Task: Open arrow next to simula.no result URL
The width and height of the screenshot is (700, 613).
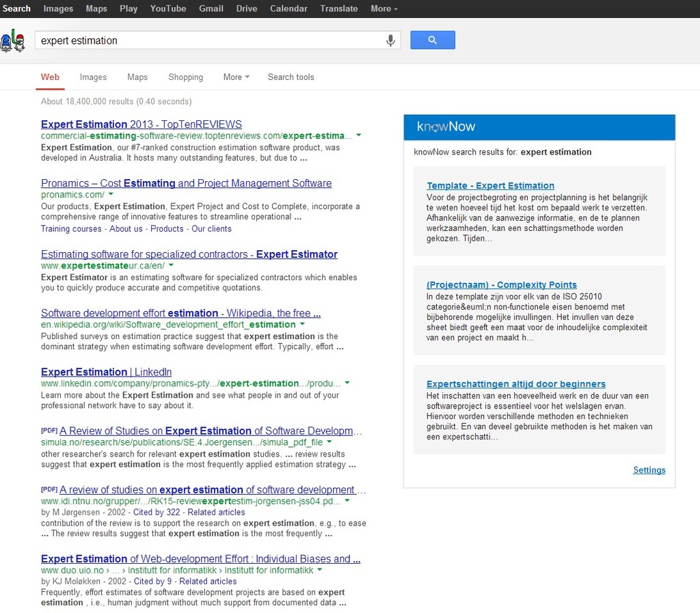Action: [x=329, y=441]
